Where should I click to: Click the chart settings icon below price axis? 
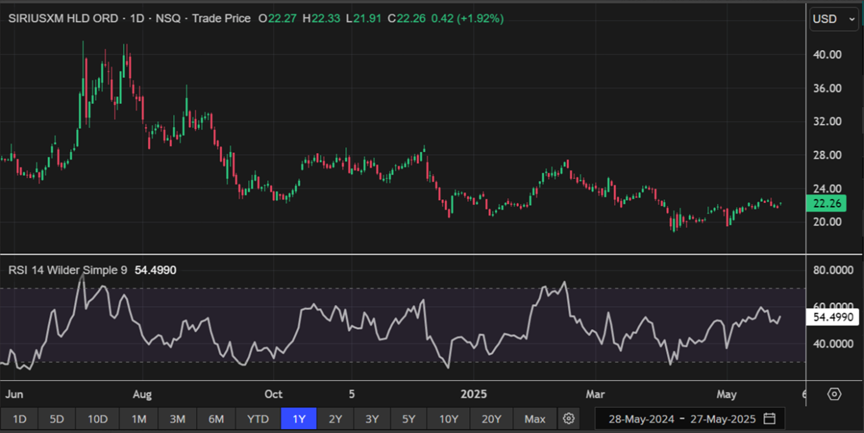tap(834, 394)
